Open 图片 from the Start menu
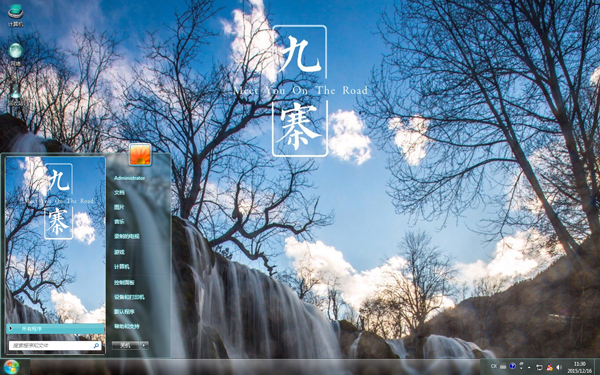 coord(119,207)
